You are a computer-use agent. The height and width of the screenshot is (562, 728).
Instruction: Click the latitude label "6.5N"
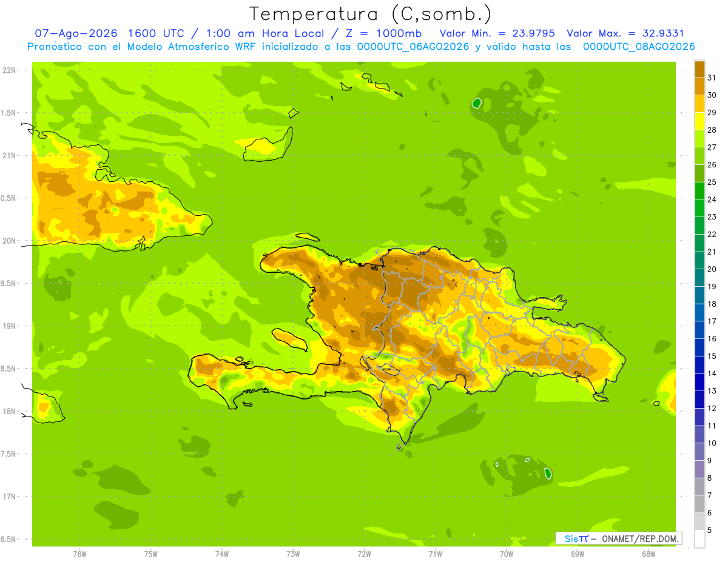pos(8,539)
